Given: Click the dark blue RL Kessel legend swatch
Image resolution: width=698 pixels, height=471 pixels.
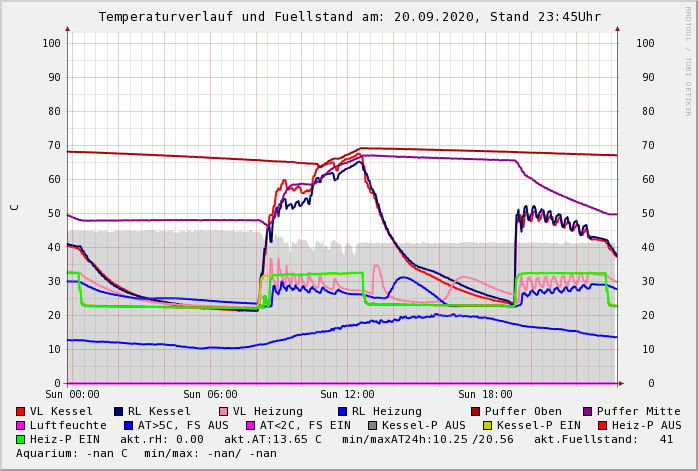Looking at the screenshot, I should click(x=119, y=411).
